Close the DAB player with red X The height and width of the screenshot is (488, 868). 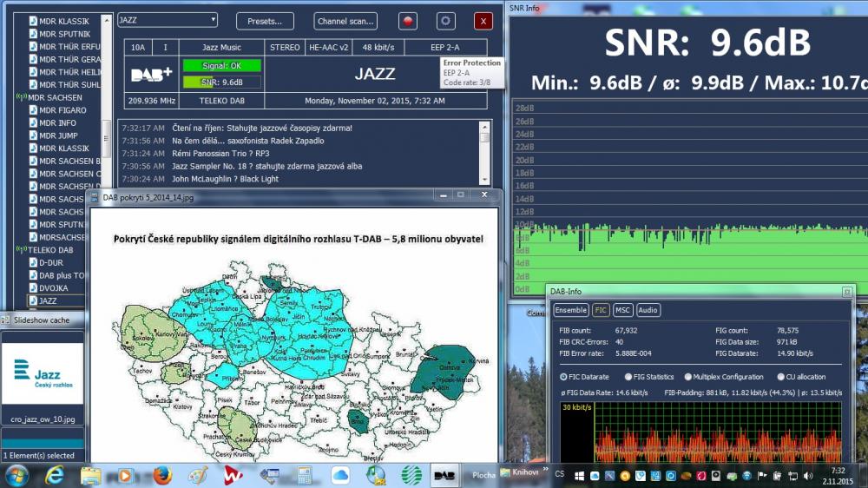coord(483,21)
